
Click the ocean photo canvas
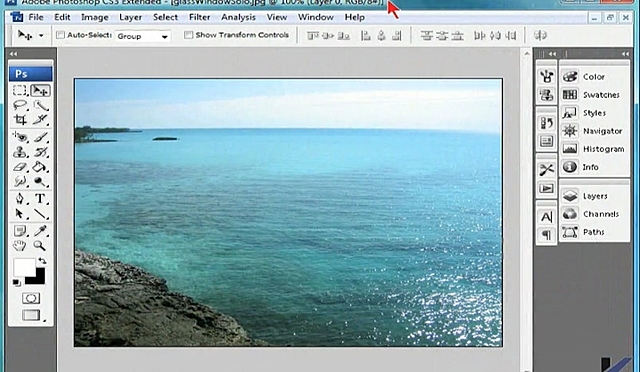(288, 212)
